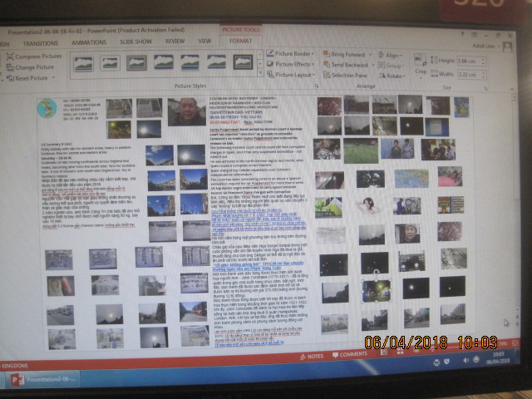Select the Picture Tools Format tab

(240, 41)
